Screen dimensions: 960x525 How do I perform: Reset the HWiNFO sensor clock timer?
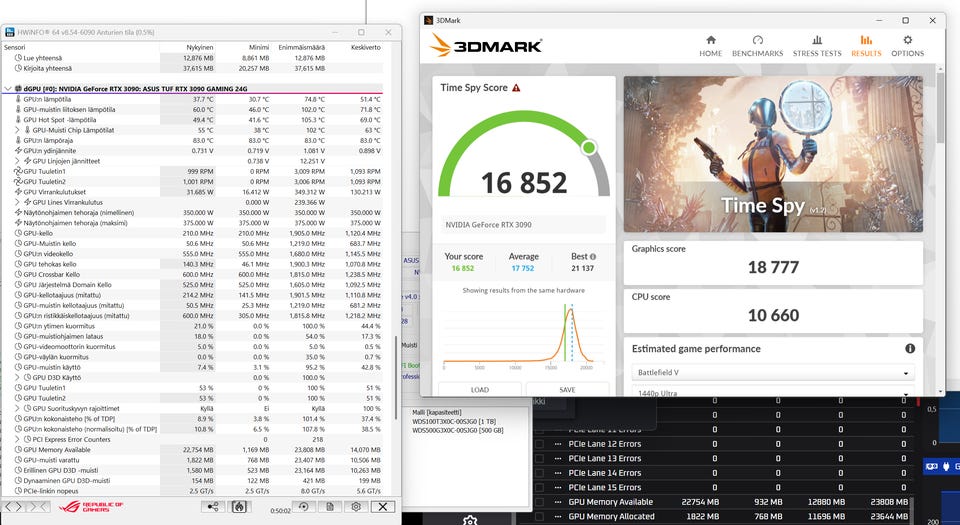tap(303, 507)
